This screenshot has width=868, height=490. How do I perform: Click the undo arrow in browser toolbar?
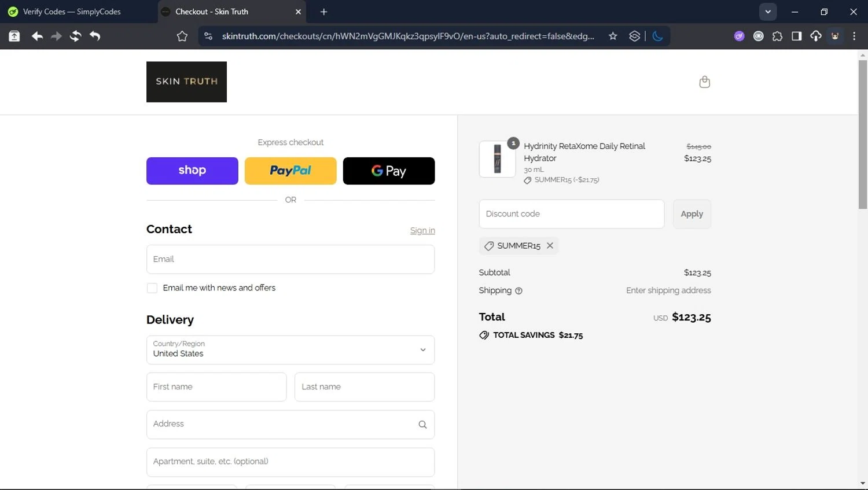click(x=95, y=36)
